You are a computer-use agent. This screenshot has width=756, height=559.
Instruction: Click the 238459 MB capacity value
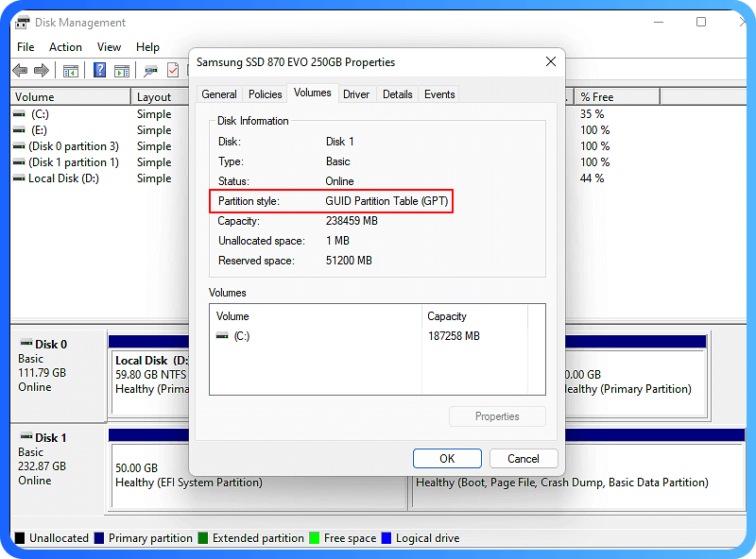coord(352,221)
